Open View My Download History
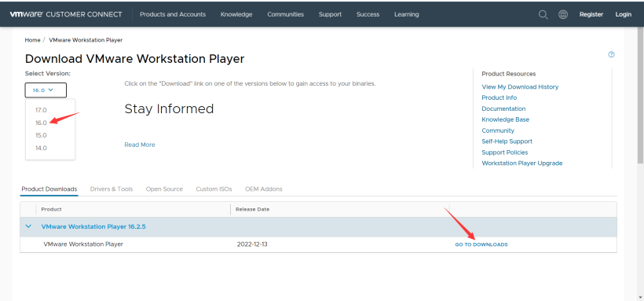 pyautogui.click(x=520, y=86)
